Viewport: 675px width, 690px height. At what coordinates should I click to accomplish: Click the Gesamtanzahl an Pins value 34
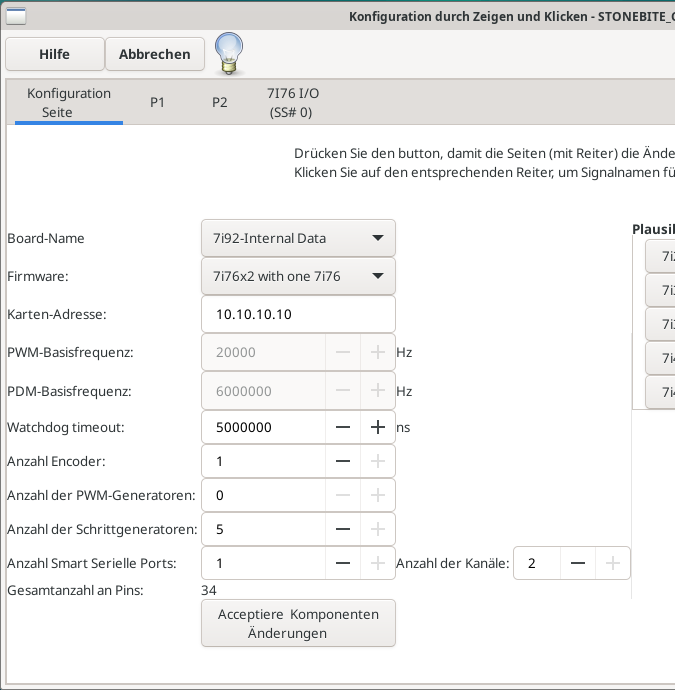[209, 591]
